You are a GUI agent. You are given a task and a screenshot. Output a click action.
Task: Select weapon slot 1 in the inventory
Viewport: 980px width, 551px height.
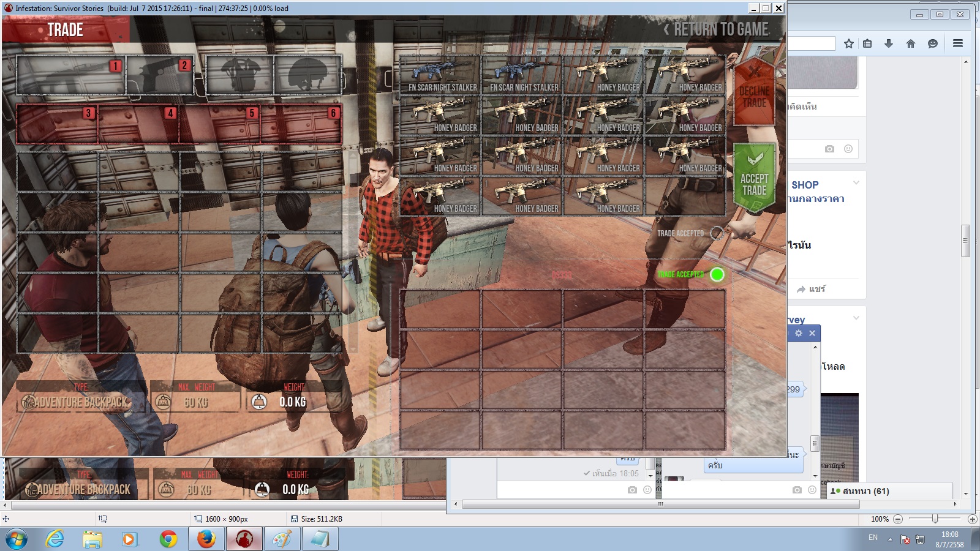(x=71, y=75)
